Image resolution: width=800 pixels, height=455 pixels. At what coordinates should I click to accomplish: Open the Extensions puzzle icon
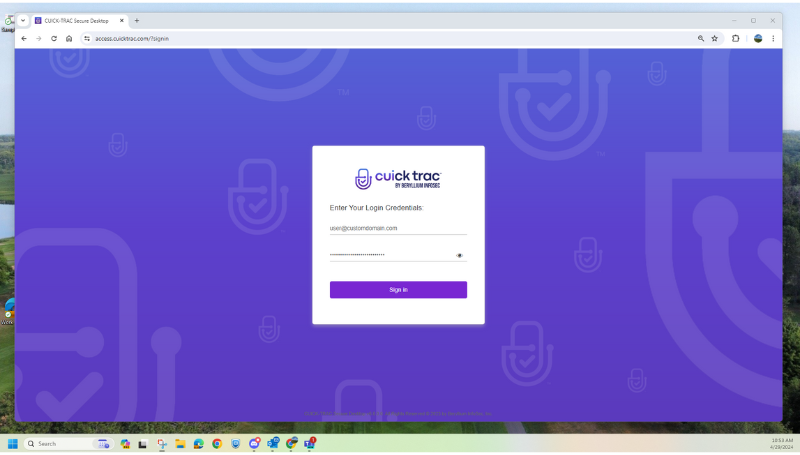735,39
